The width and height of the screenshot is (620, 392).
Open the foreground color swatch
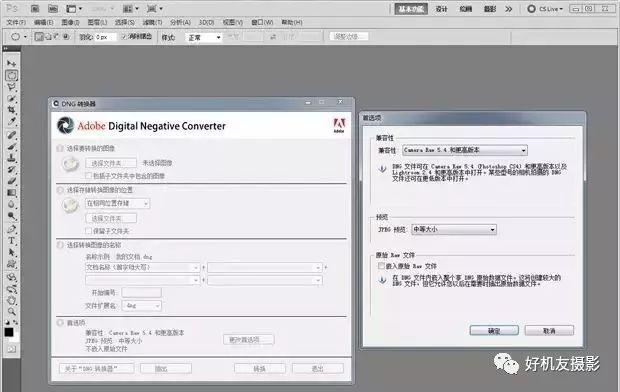[x=9, y=332]
